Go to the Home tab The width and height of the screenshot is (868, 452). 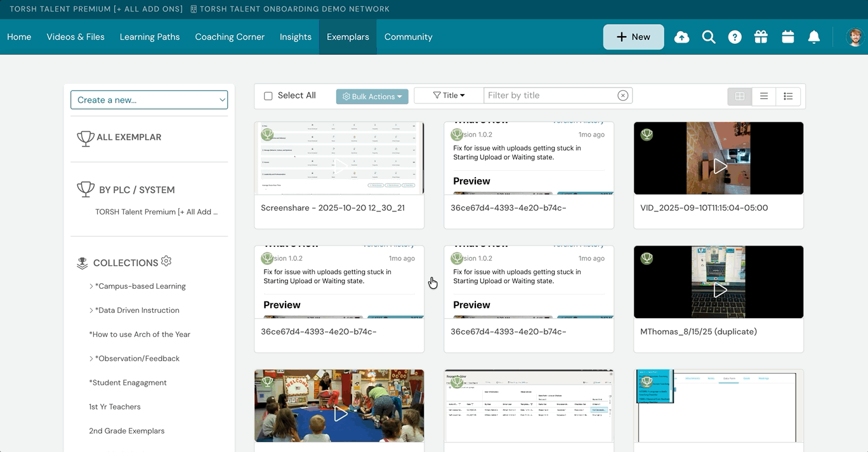19,37
